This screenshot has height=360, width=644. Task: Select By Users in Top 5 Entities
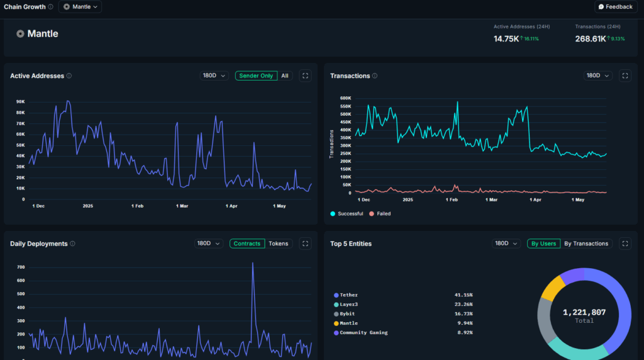click(x=543, y=244)
